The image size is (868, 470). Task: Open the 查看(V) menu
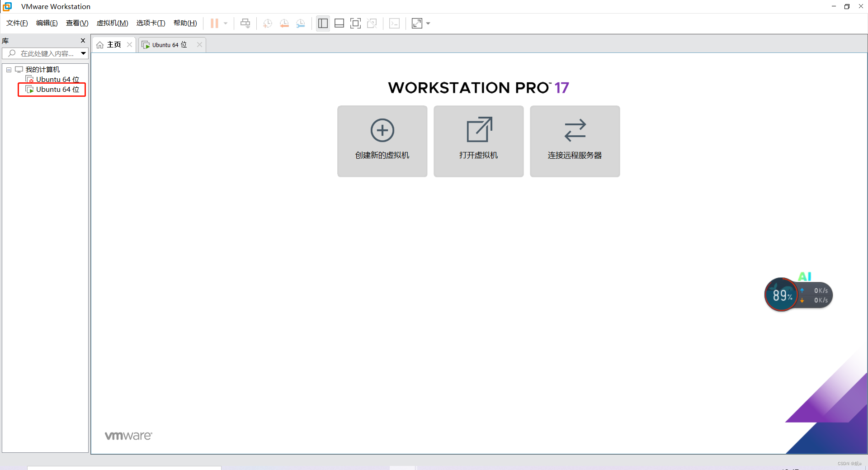click(x=77, y=23)
